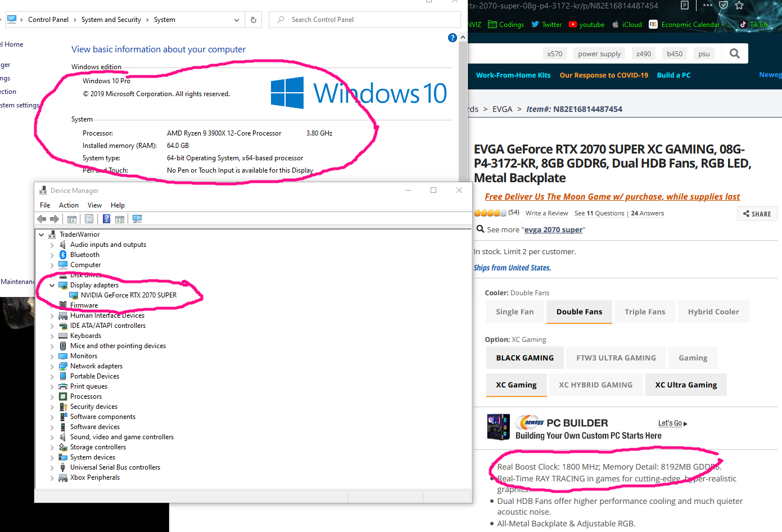Open the Properties icon in Device Manager toolbar
782x532 pixels.
89,219
